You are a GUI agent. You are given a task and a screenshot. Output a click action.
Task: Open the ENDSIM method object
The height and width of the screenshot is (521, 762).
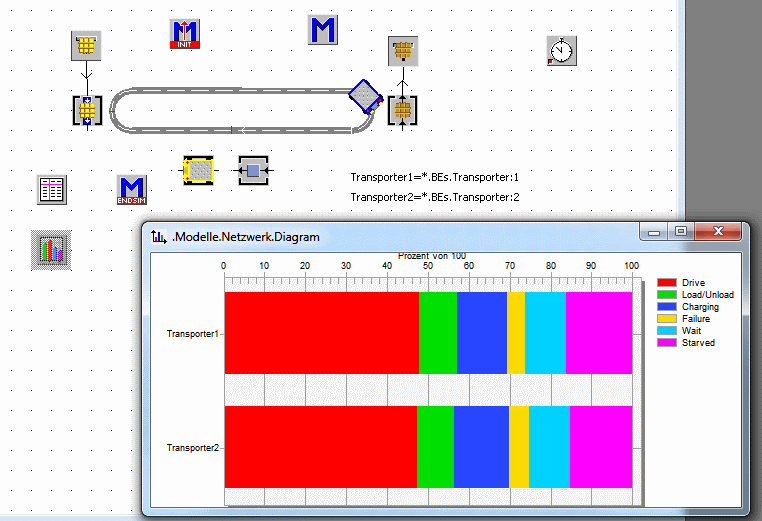click(x=131, y=190)
